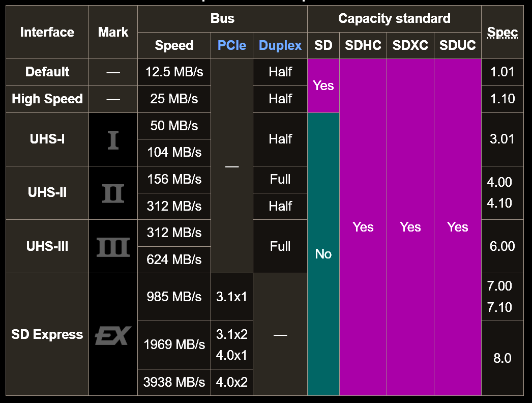Select the 624 MB/s speed cell
This screenshot has height=403, width=532.
click(x=174, y=260)
